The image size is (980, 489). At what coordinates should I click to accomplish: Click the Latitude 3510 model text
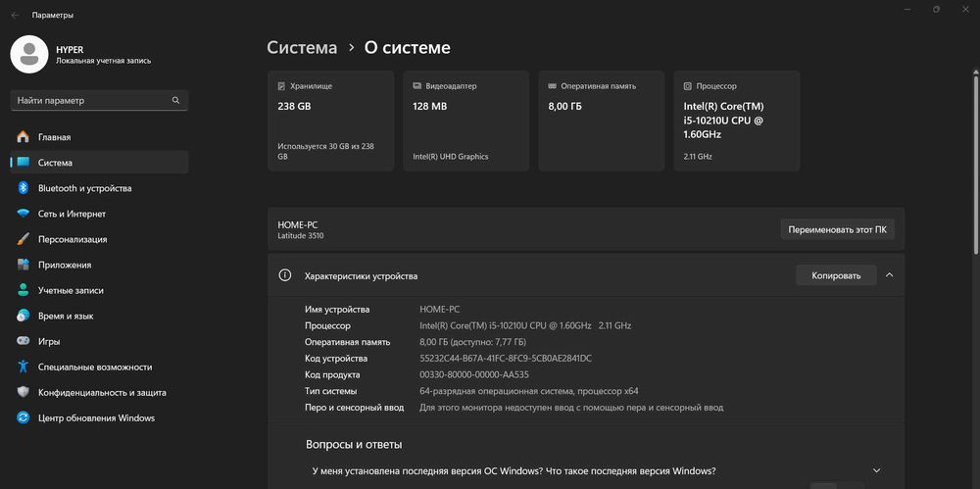pyautogui.click(x=301, y=236)
